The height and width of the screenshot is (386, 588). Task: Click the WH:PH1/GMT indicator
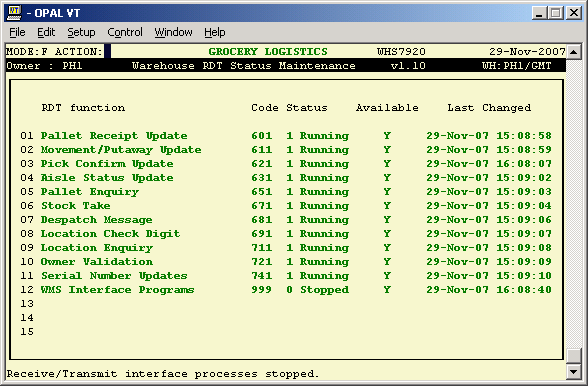click(x=517, y=66)
